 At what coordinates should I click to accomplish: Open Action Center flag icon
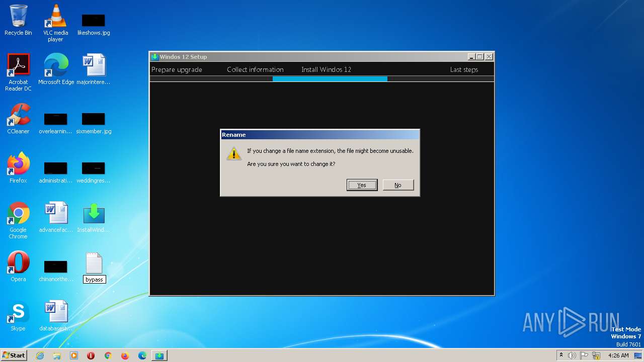584,355
